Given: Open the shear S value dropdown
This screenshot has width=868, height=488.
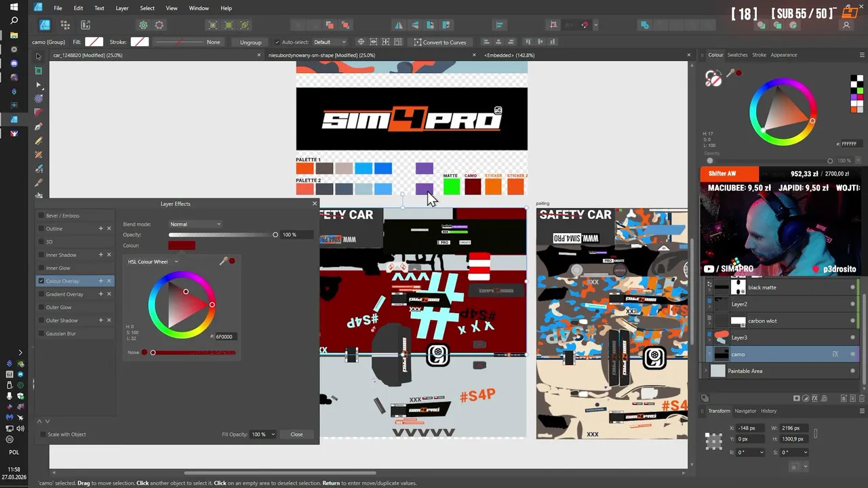Looking at the screenshot, I should 805,452.
